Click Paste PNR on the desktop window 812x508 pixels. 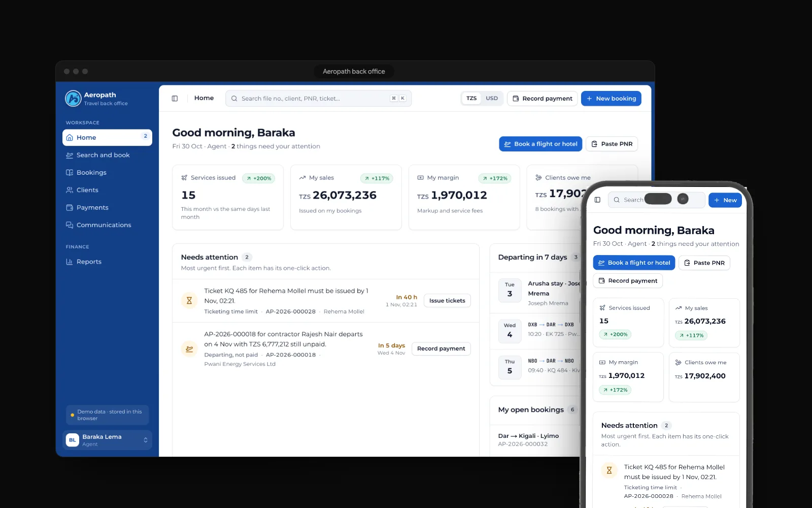click(612, 144)
